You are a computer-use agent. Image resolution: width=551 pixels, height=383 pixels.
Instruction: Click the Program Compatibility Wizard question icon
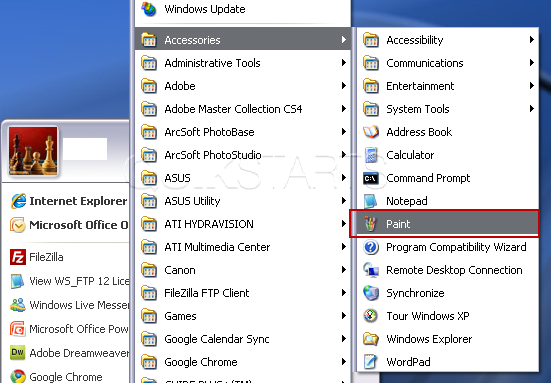point(371,247)
